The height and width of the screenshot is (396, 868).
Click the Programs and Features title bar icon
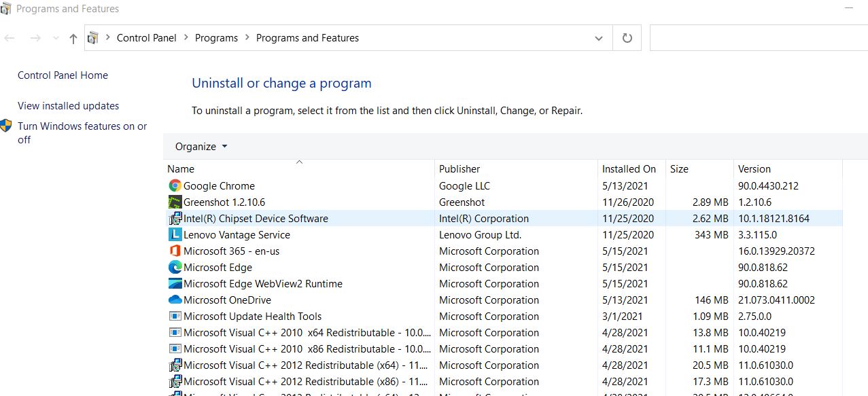coord(6,9)
